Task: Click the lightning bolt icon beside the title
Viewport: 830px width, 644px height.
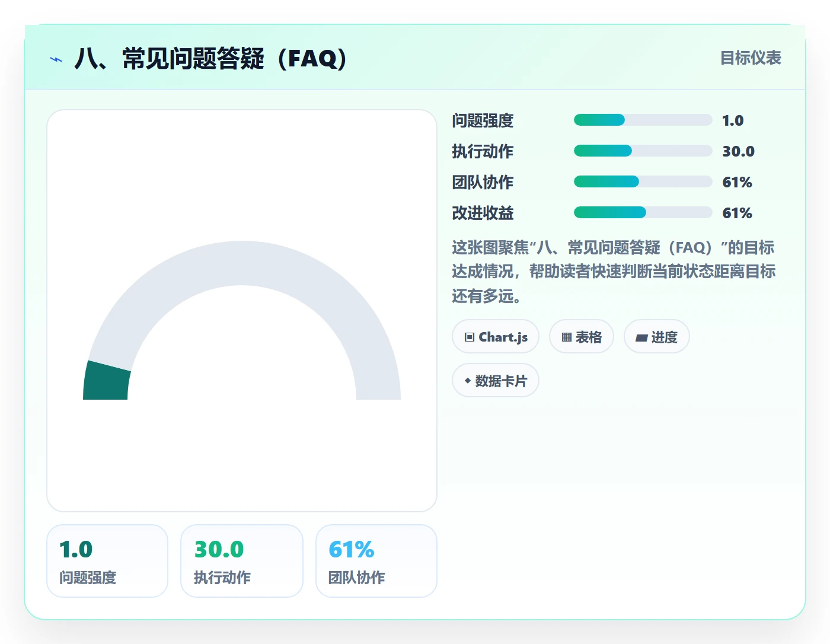Action: point(56,59)
